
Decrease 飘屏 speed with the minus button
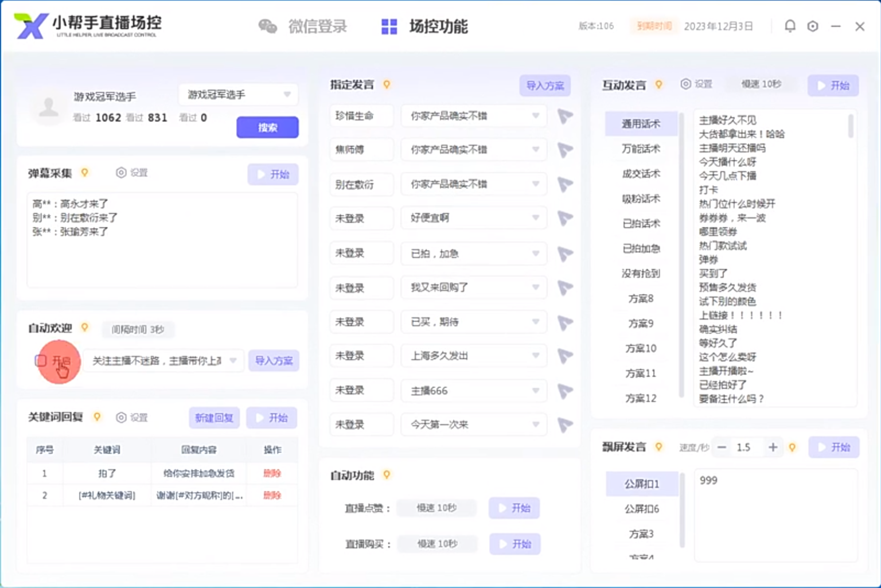tap(722, 447)
